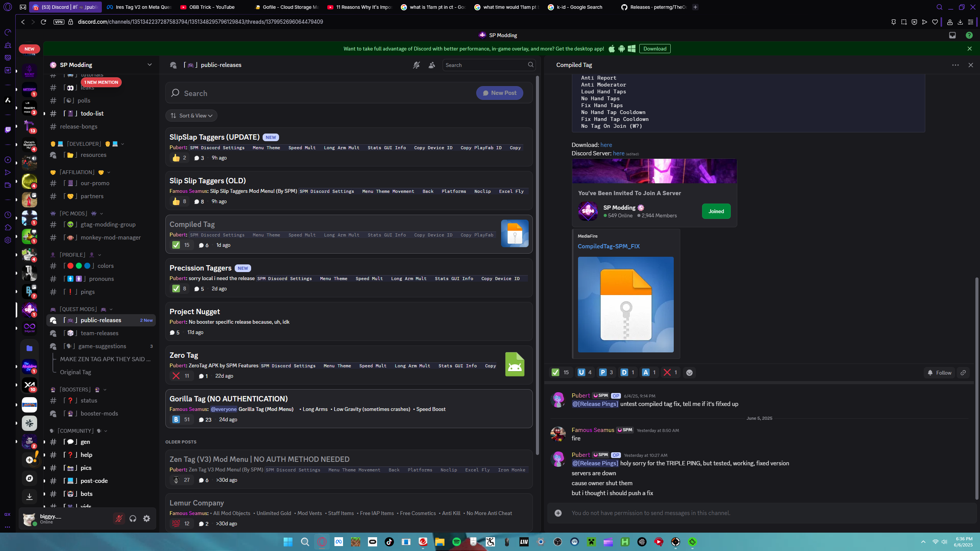This screenshot has width=980, height=551.
Task: Toggle deafen headphones in user panel
Action: click(x=133, y=518)
